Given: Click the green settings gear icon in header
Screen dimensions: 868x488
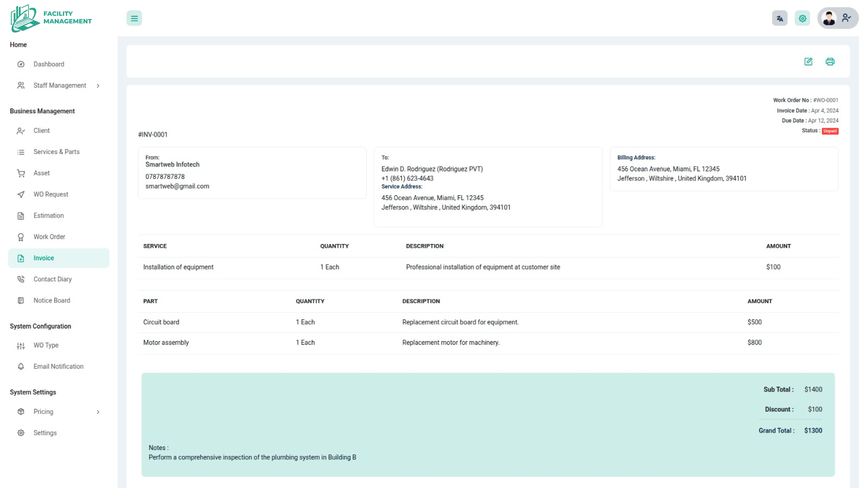Looking at the screenshot, I should coord(802,18).
